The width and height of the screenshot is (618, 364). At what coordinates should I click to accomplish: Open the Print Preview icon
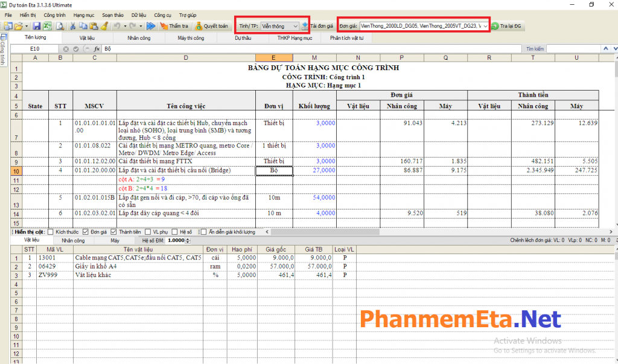(60, 26)
